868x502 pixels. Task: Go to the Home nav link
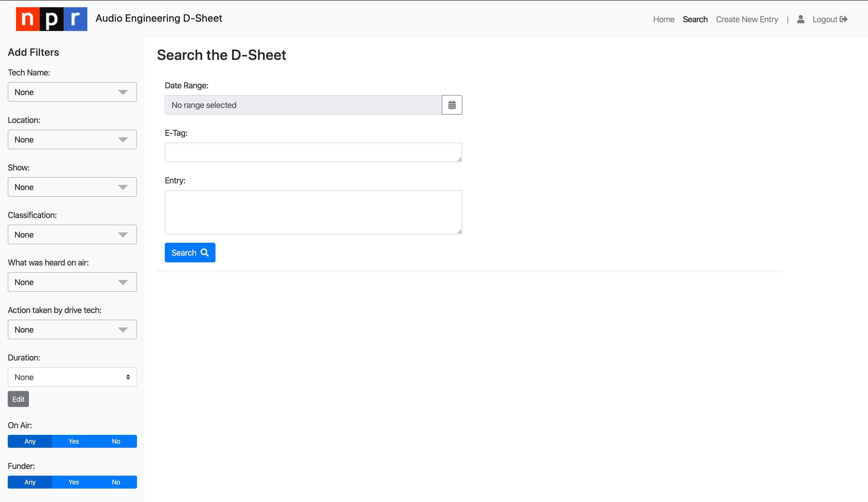pos(663,19)
